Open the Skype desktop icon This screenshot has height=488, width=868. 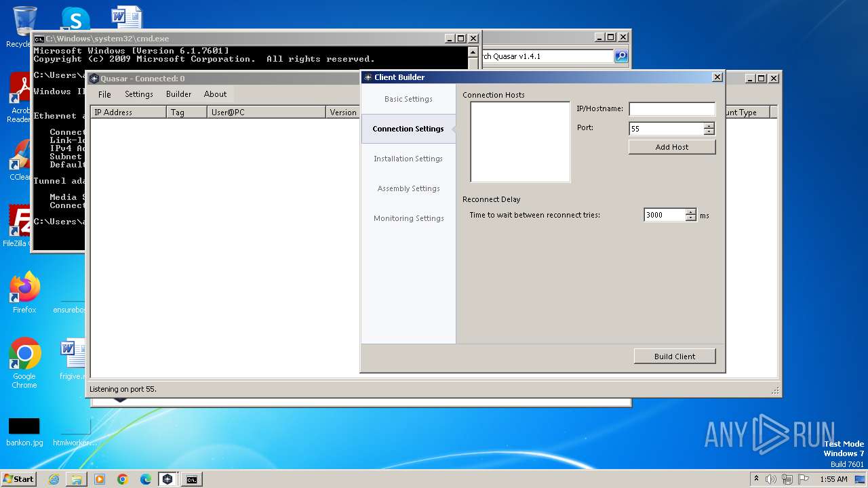pos(75,19)
